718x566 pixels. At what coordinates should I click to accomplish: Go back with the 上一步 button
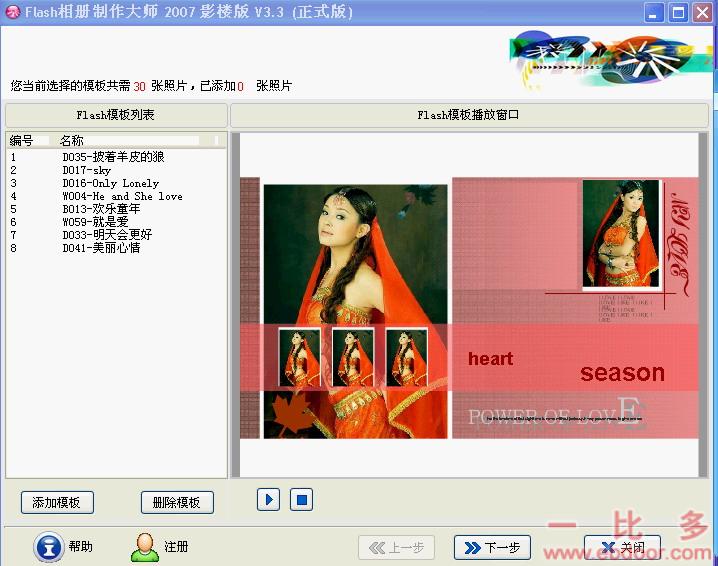tap(397, 547)
